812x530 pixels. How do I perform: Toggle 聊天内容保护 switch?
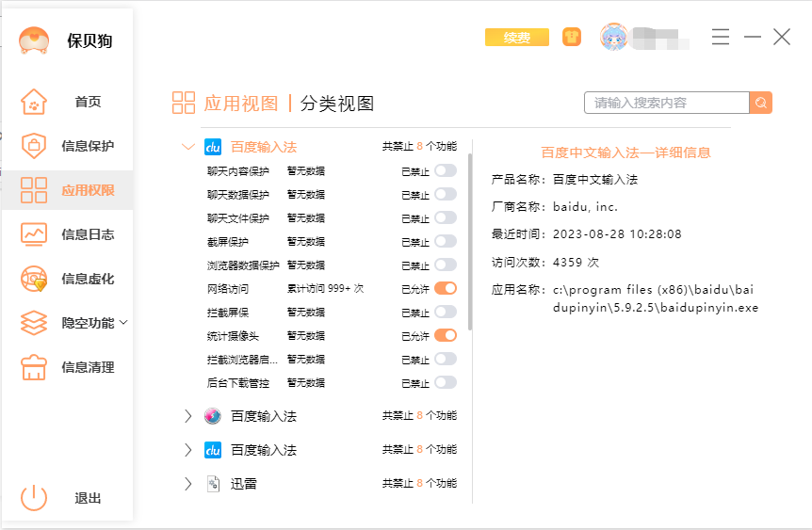tap(446, 170)
